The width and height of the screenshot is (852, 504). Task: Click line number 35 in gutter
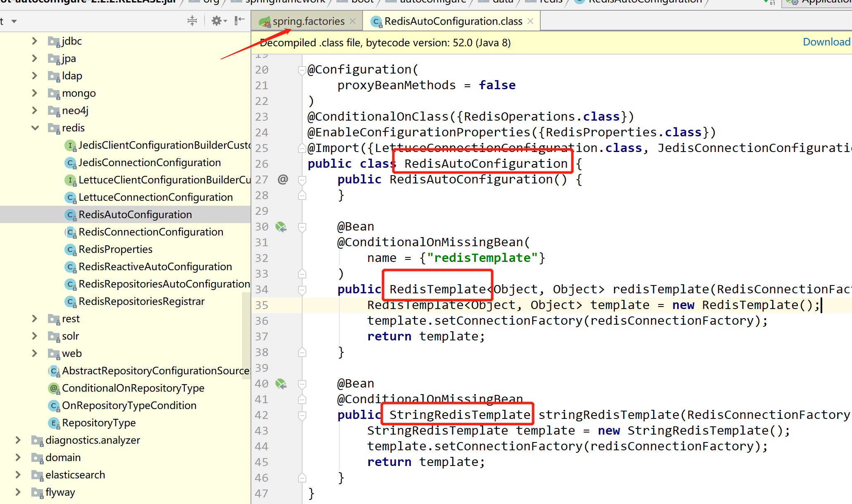click(262, 305)
